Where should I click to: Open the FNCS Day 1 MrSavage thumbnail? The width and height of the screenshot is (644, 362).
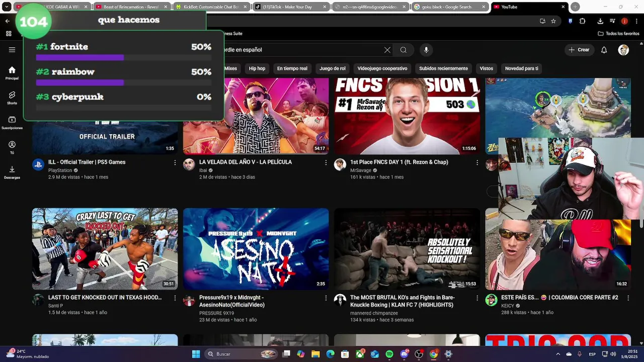pos(407,116)
